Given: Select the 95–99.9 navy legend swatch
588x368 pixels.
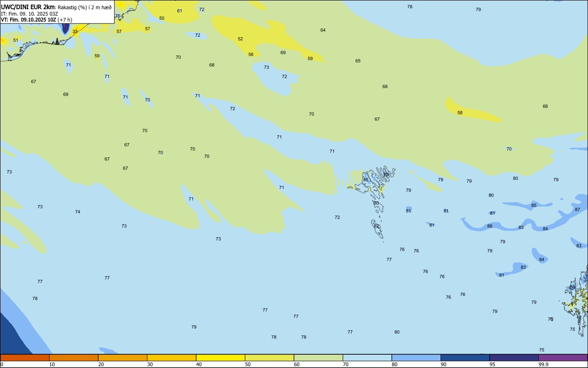Looking at the screenshot, I should pyautogui.click(x=514, y=357).
